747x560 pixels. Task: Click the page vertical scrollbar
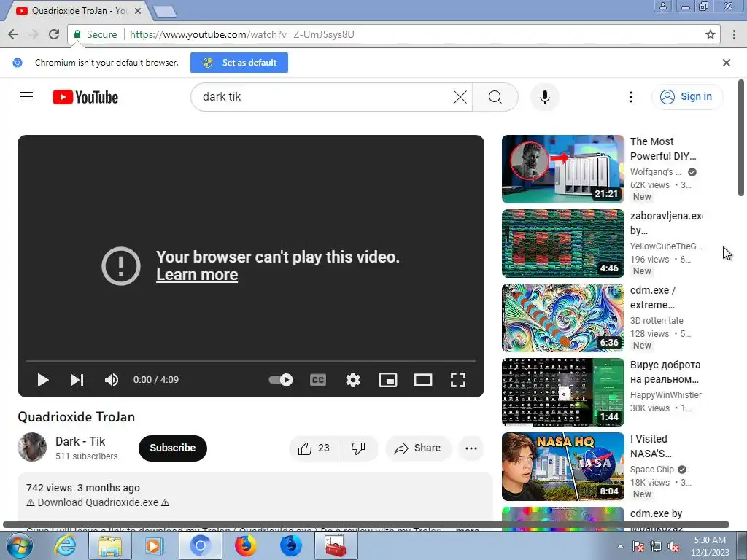coord(741,138)
